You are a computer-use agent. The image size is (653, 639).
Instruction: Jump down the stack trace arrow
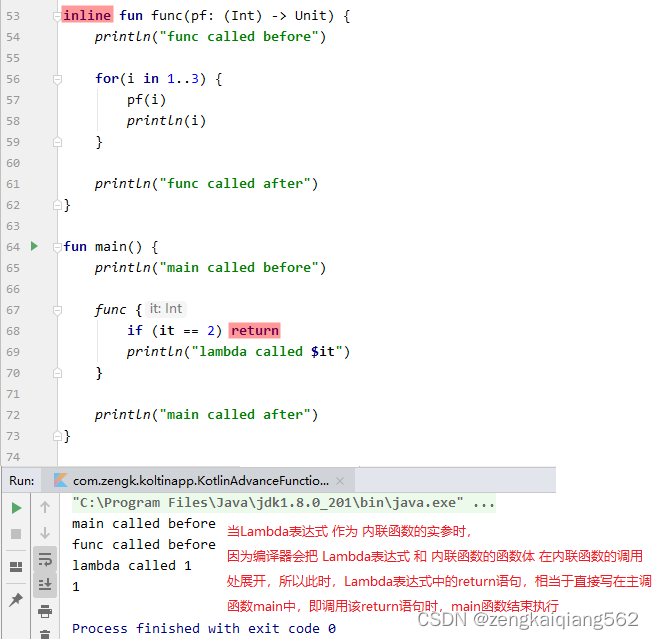(x=45, y=533)
